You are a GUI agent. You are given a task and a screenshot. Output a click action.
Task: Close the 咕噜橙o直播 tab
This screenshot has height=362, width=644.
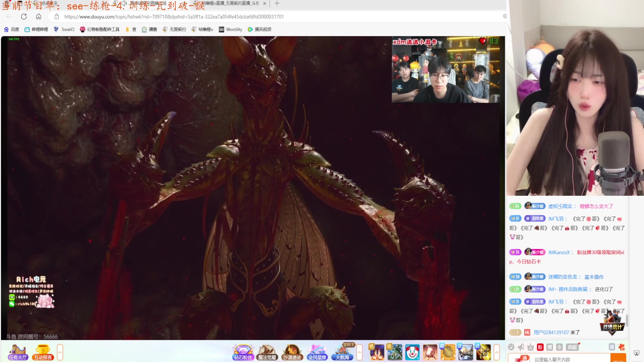pos(264,3)
